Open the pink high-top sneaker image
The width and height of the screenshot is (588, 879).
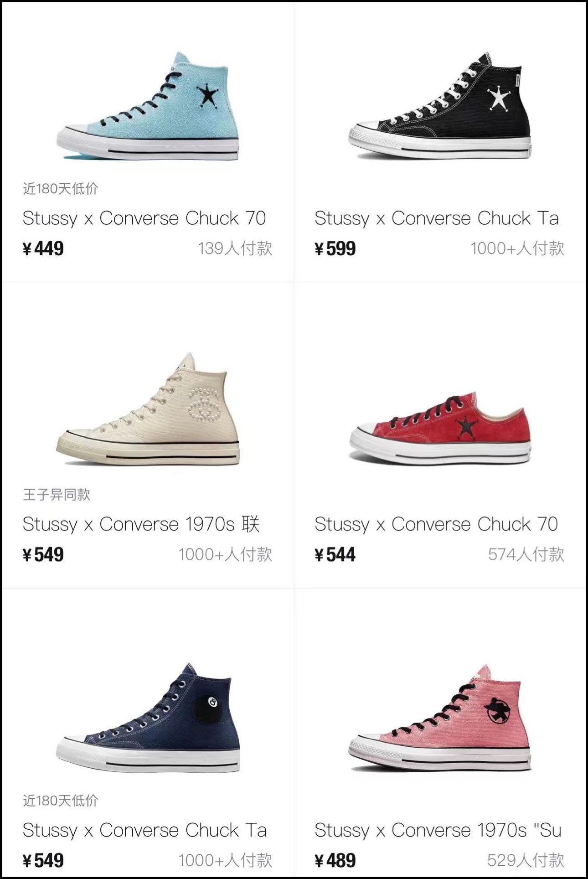(439, 718)
